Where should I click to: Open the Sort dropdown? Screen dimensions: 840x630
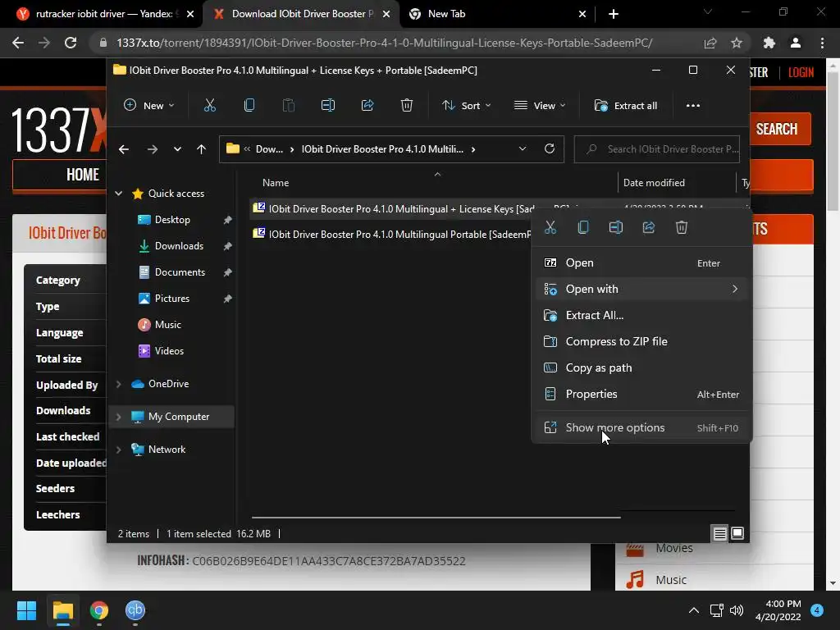tap(466, 106)
